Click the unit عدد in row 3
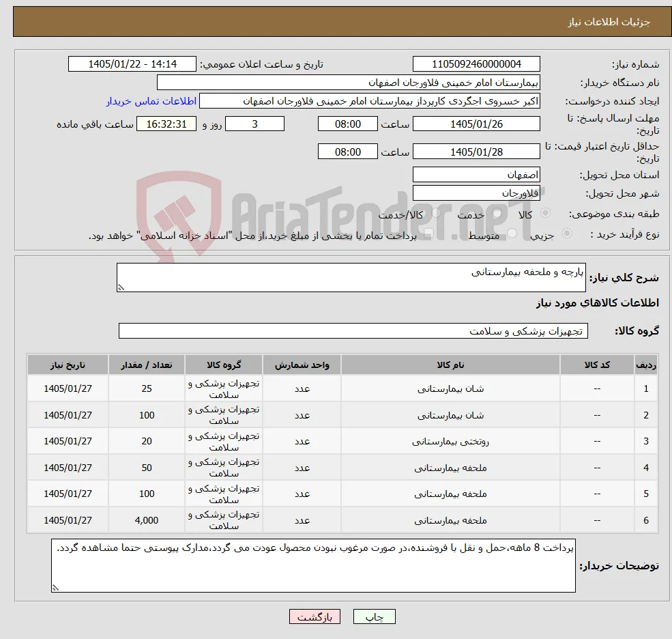Screen dimensions: 672x639 click(302, 441)
